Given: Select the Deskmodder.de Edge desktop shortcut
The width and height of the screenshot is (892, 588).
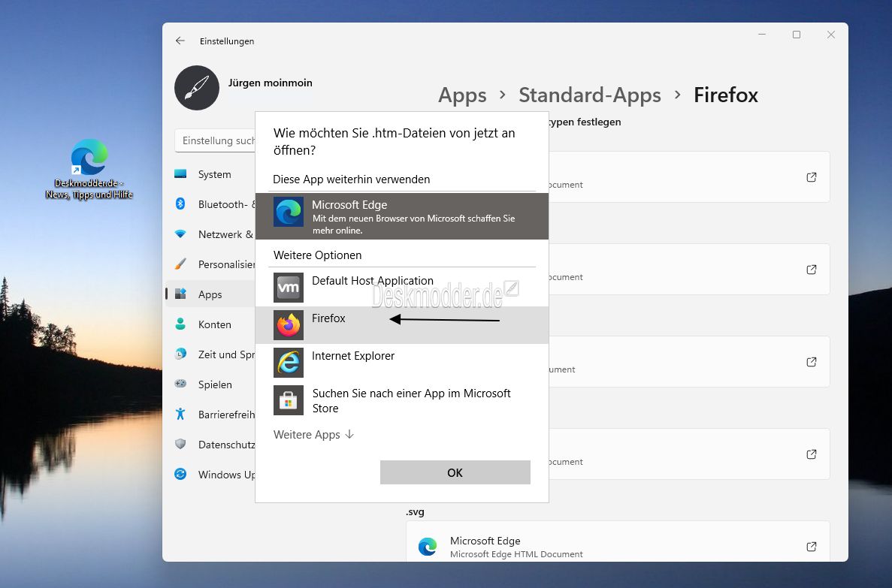Looking at the screenshot, I should (x=89, y=169).
